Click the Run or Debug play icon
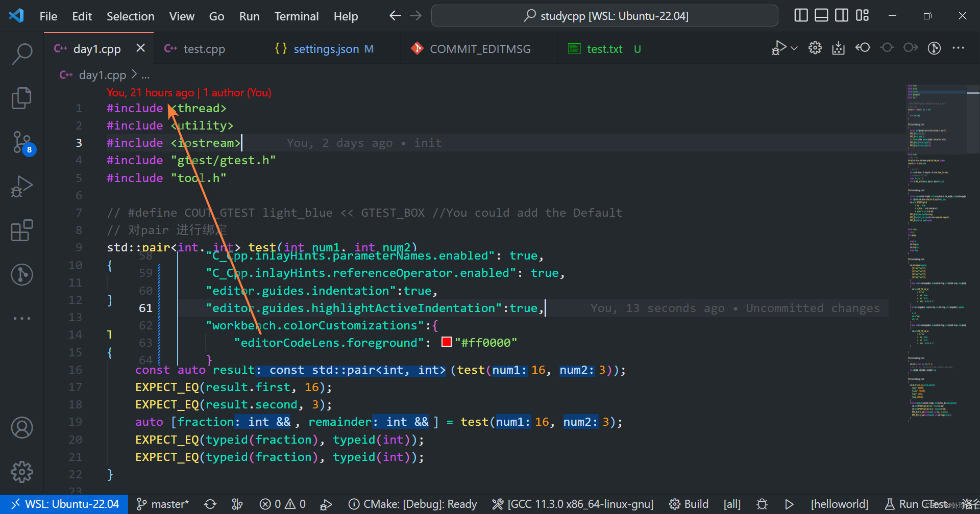 click(x=778, y=48)
